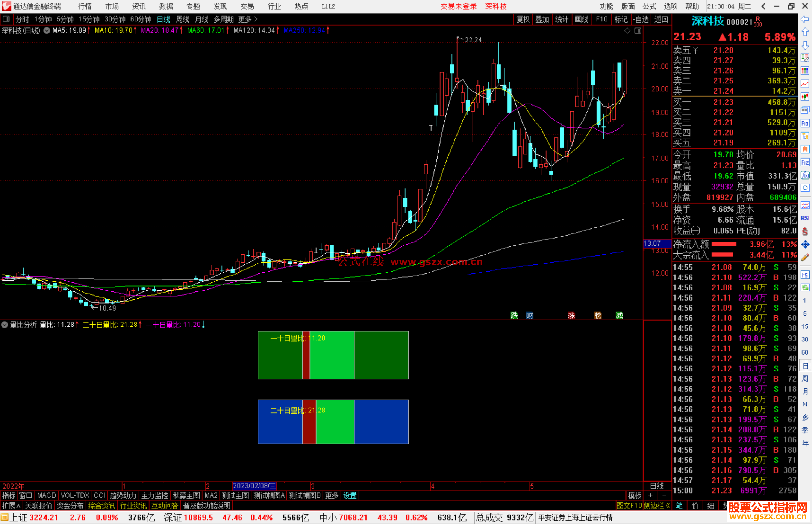Click the back arrow icon in right sidebar
This screenshot has height=524, width=812.
click(805, 19)
